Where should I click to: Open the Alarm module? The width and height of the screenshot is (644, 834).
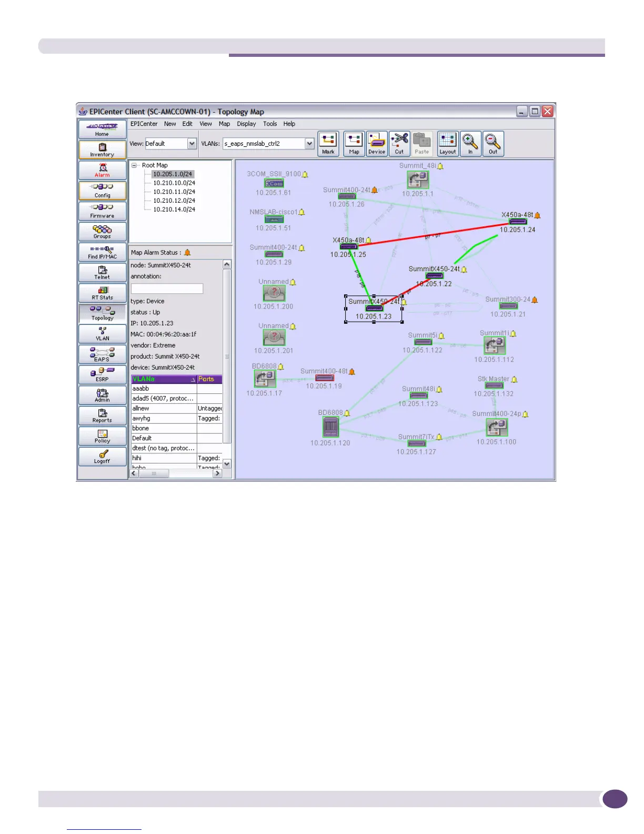click(x=102, y=170)
